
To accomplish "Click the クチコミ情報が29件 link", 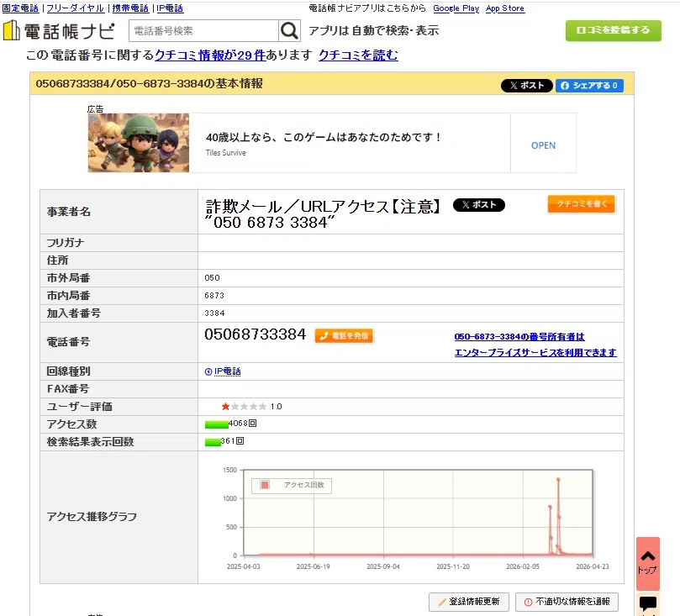I will click(x=210, y=55).
